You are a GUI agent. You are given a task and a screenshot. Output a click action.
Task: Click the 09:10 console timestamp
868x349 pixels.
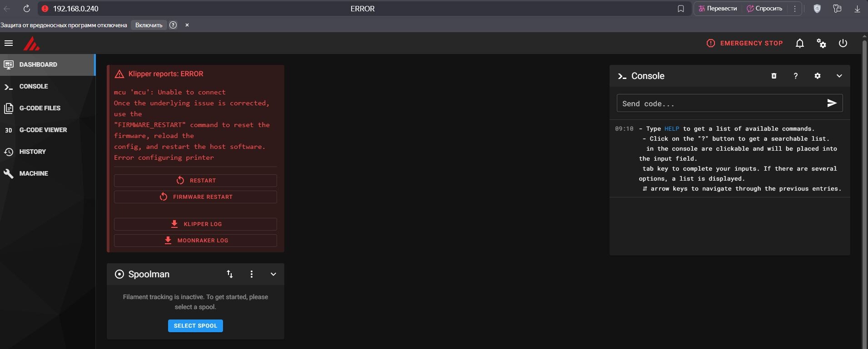coord(624,129)
